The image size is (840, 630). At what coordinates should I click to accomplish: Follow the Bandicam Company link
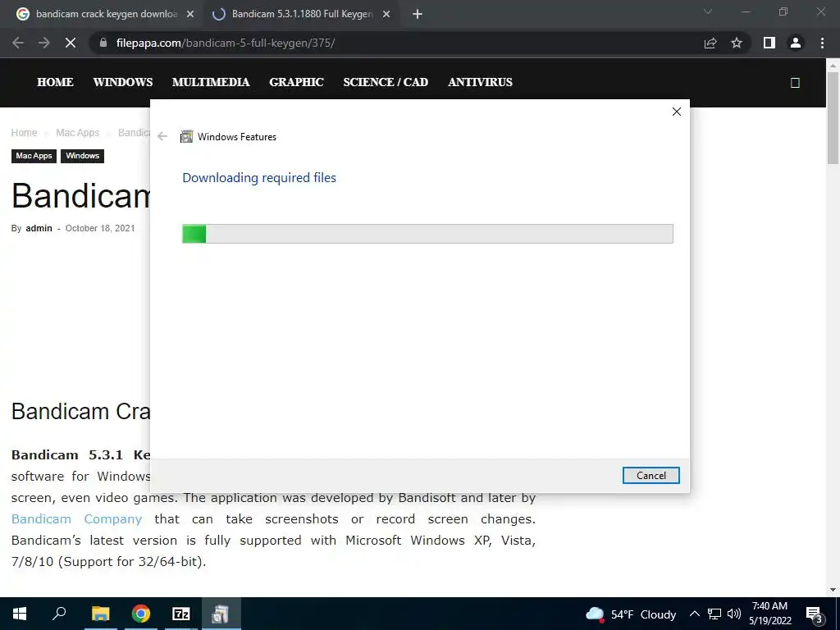click(76, 519)
